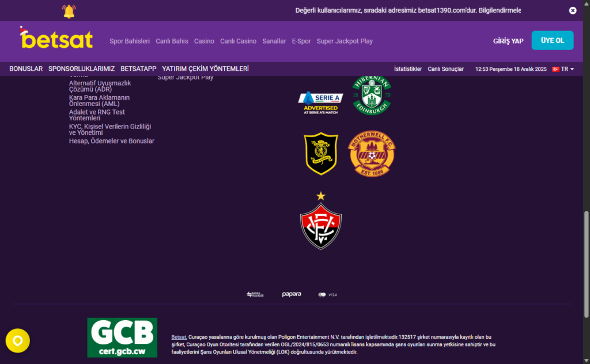The width and height of the screenshot is (590, 364).
Task: Click GİRİŞ YAP to log in
Action: click(x=508, y=41)
